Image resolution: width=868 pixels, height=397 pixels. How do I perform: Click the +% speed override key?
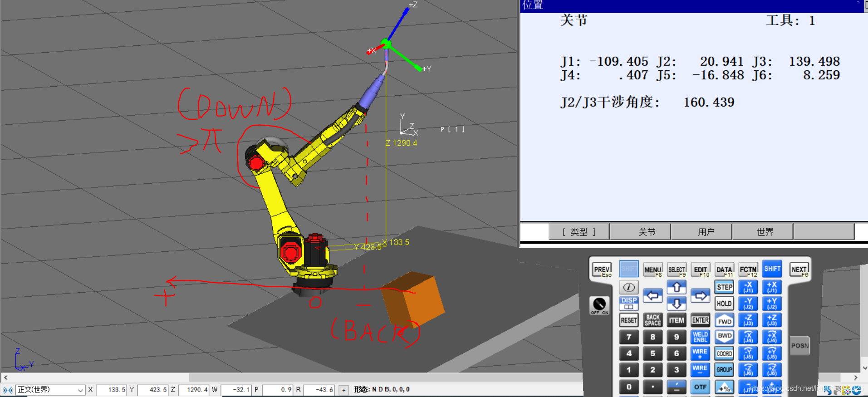click(724, 387)
